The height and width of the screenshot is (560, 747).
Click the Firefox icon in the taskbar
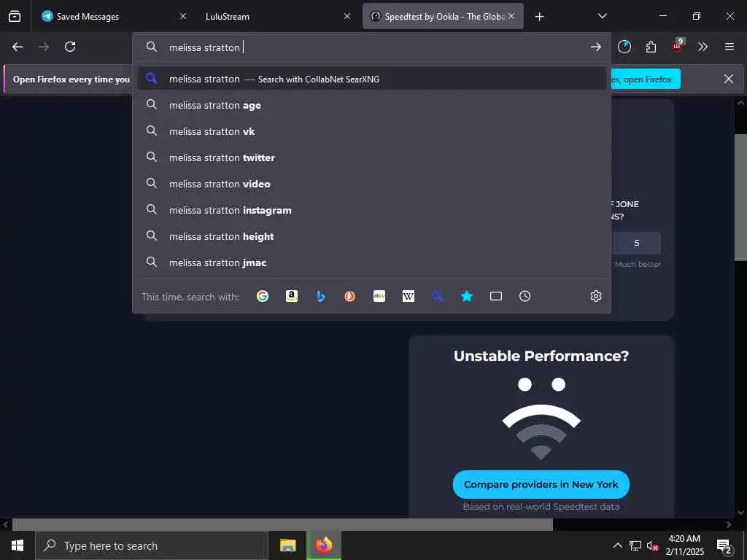tap(323, 545)
